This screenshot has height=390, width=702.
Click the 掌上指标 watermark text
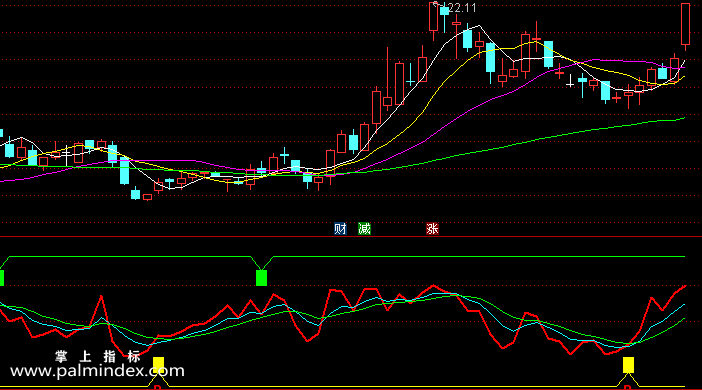click(x=98, y=356)
